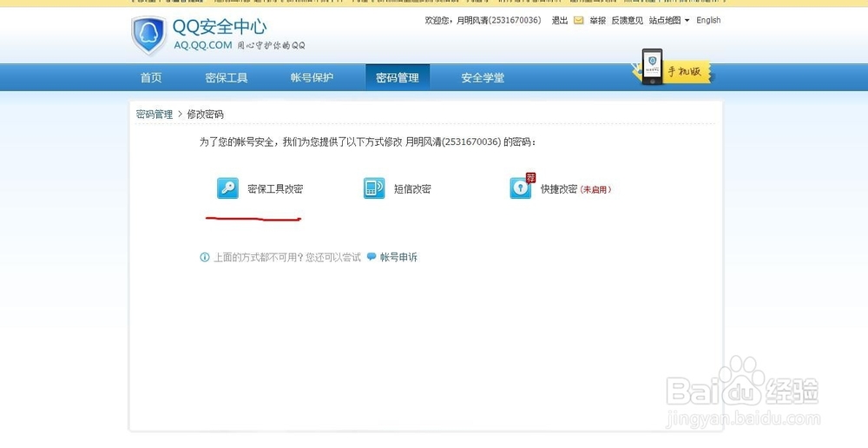The height and width of the screenshot is (448, 868).
Task: Click the key icon for 密保工具改密
Action: [227, 188]
